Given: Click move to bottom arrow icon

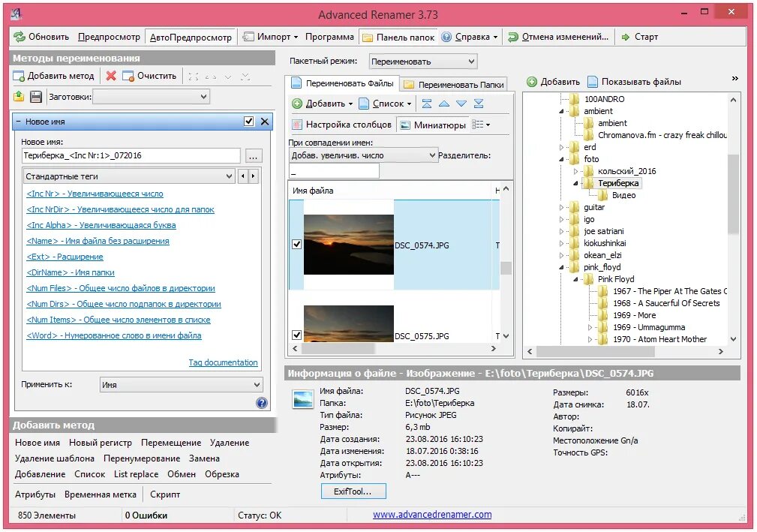Looking at the screenshot, I should click(x=479, y=104).
